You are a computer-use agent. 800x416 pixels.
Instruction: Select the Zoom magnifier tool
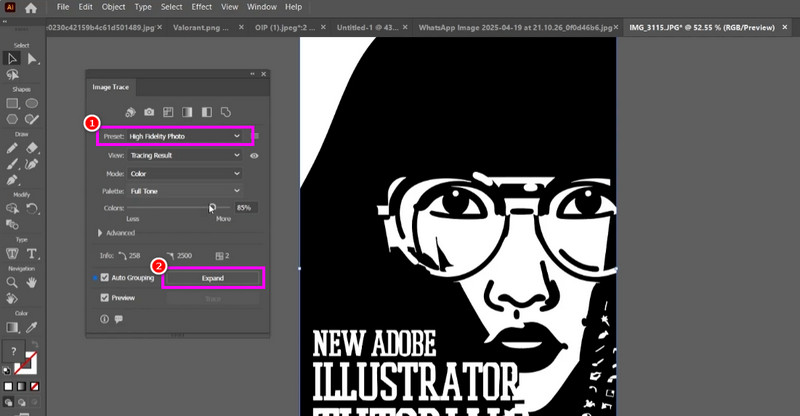(12, 282)
